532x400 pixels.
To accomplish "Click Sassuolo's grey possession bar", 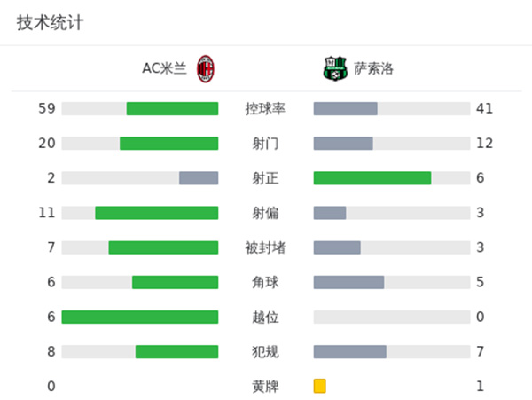I will click(346, 108).
